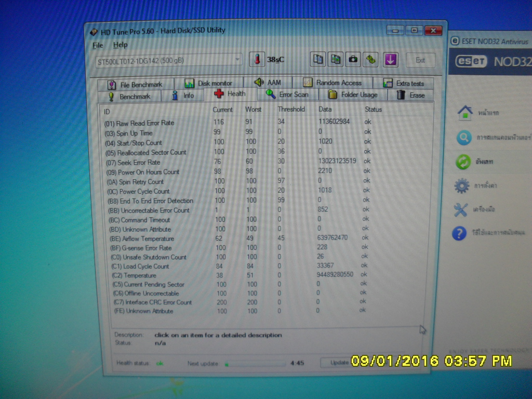Image resolution: width=532 pixels, height=399 pixels.
Task: Click the thermometer temperature icon
Action: pos(257,59)
